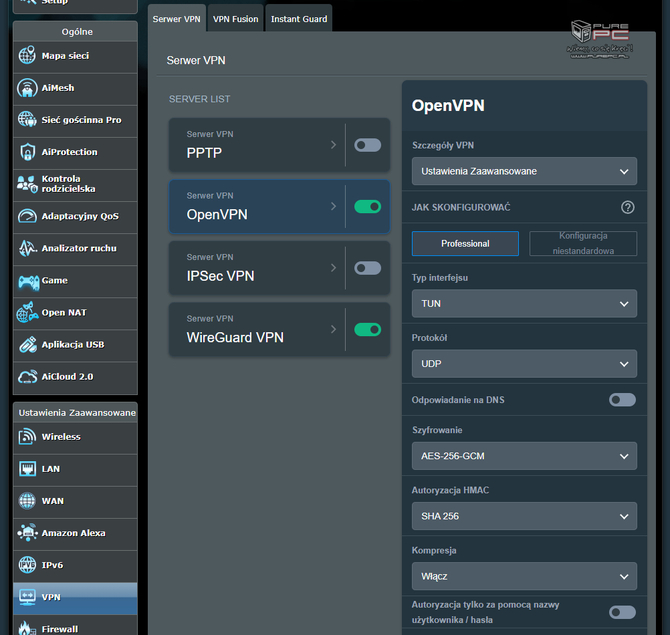670x635 pixels.
Task: Select the AiProtection shield icon
Action: pos(27,152)
